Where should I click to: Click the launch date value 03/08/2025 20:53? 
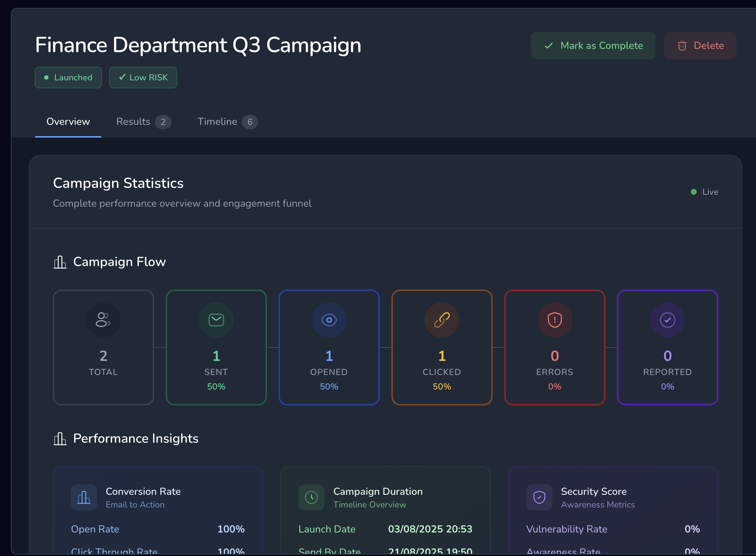[x=430, y=529]
